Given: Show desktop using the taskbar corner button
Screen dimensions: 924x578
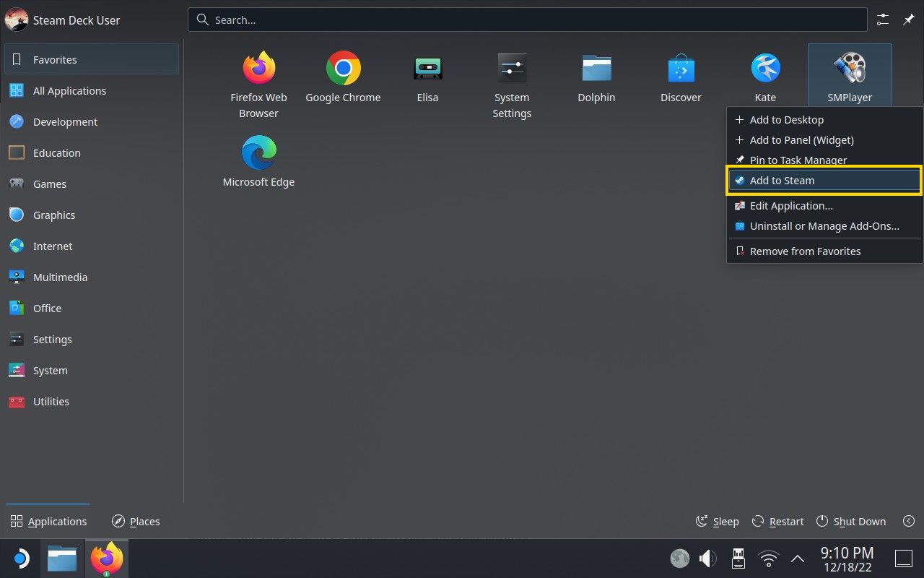Looking at the screenshot, I should tap(904, 558).
